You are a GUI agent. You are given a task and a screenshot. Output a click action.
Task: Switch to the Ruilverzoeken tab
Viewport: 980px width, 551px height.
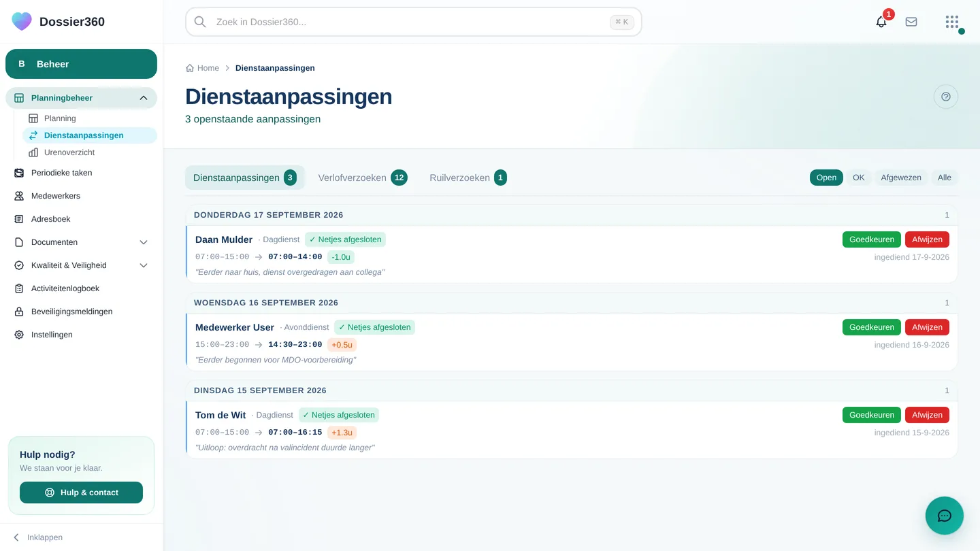[x=468, y=178]
